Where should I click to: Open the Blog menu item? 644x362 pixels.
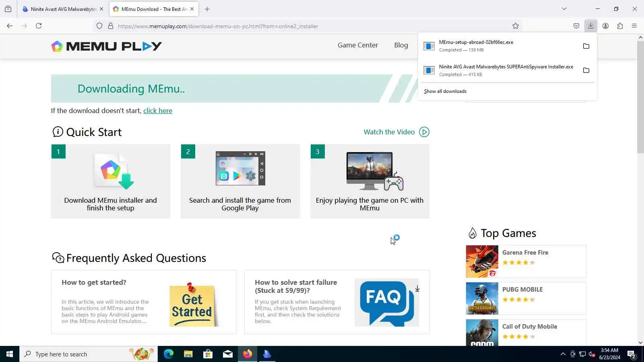point(401,45)
